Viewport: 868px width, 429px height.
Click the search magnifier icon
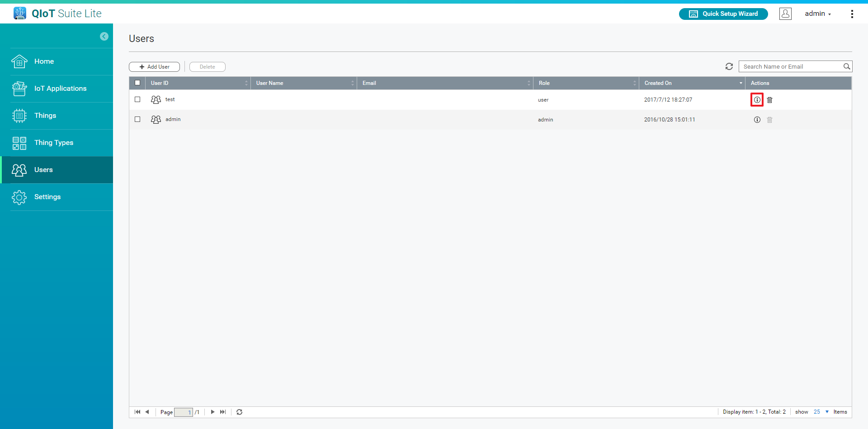click(x=846, y=66)
